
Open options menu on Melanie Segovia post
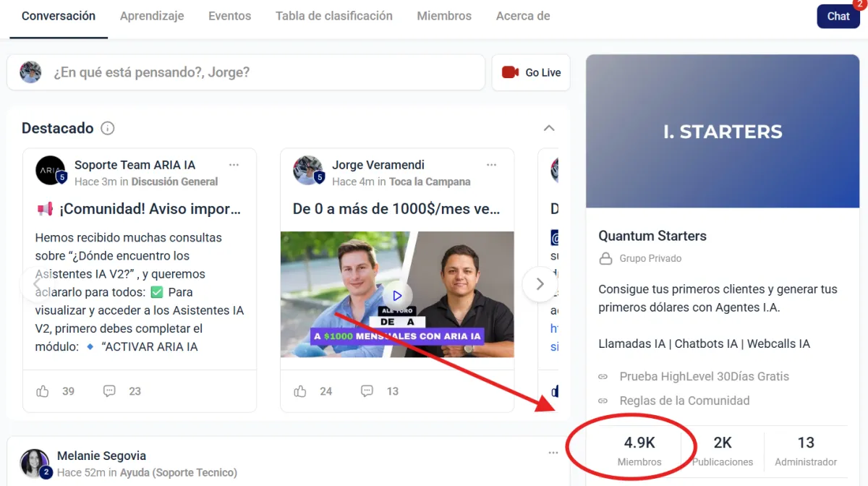click(553, 453)
